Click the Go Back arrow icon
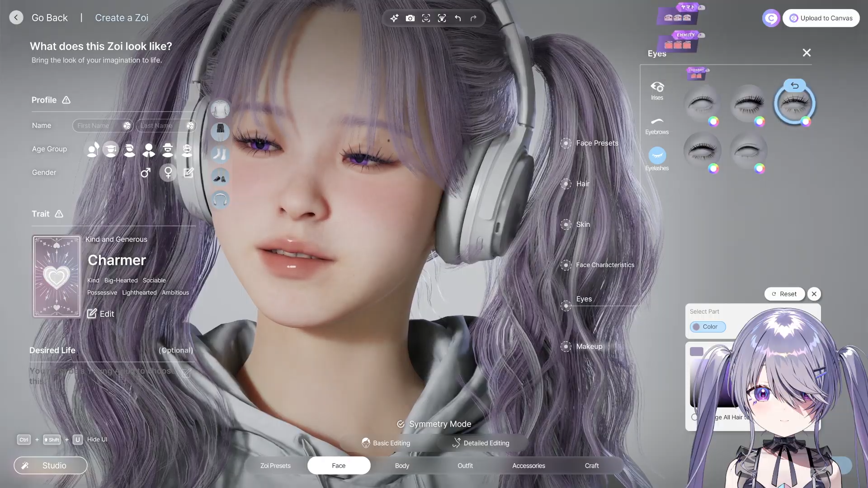This screenshot has height=488, width=868. coord(16,18)
